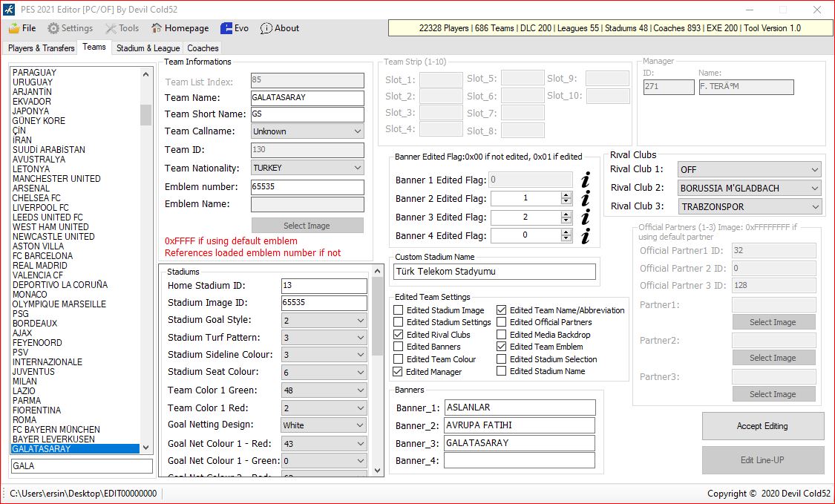Click Select Image button under Emblem Name
Image resolution: width=835 pixels, height=504 pixels.
[307, 226]
